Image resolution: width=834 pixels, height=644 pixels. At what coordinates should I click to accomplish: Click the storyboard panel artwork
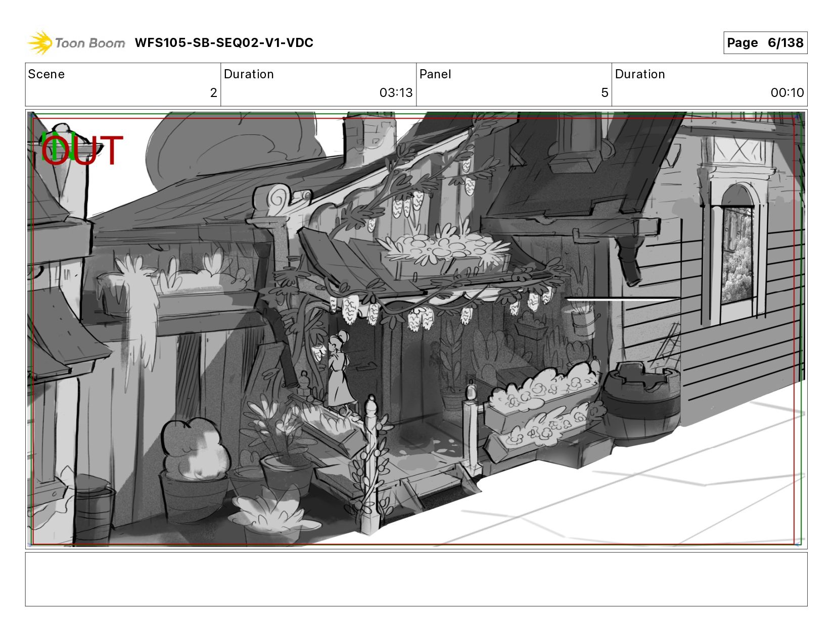416,329
